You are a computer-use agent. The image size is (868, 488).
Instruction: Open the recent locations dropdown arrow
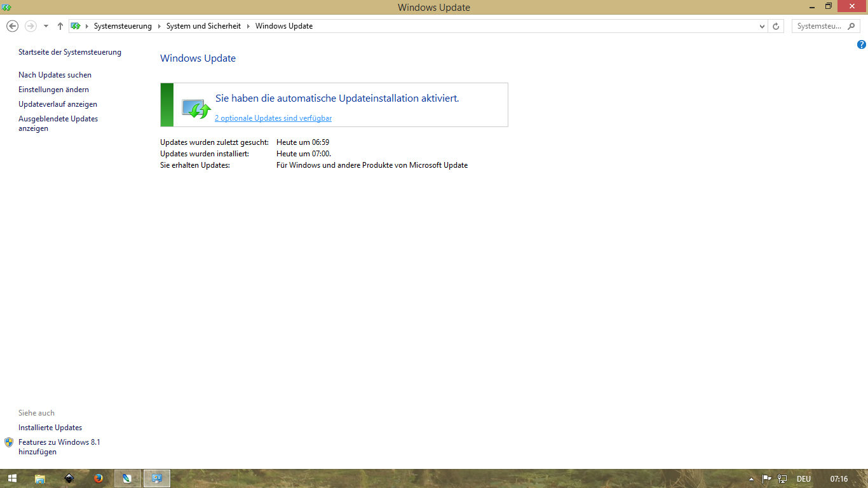coord(46,26)
